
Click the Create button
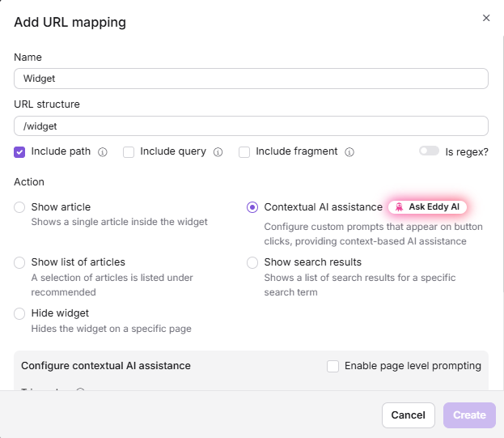click(x=469, y=415)
